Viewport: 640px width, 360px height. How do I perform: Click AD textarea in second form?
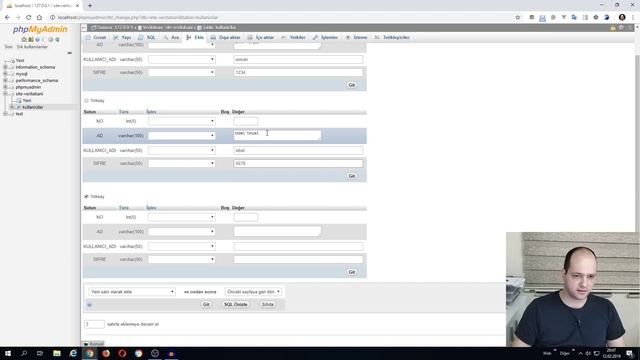pos(277,135)
